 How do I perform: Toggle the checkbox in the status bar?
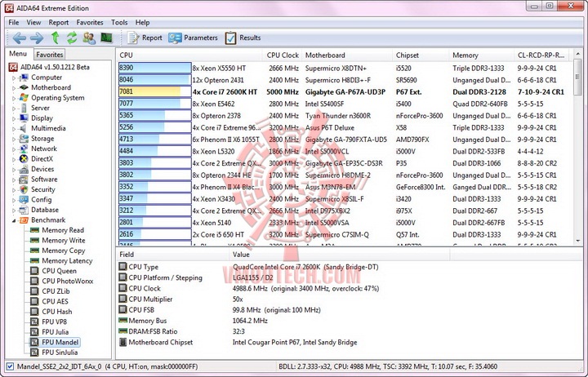[x=10, y=366]
